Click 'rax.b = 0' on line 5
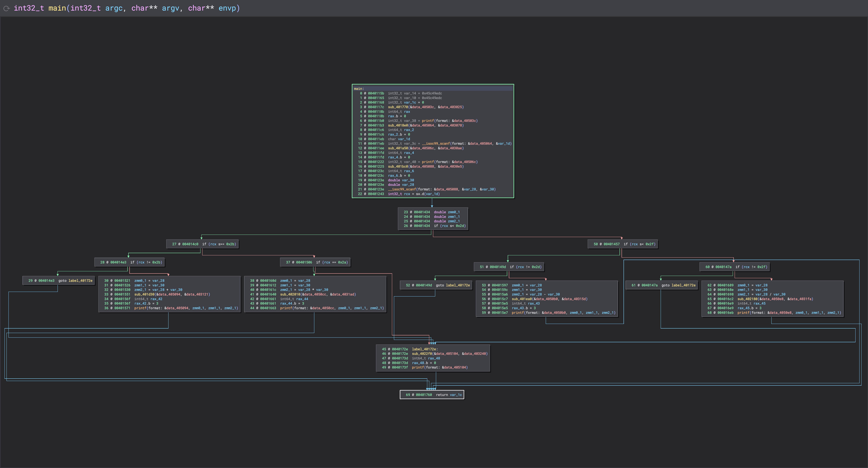The width and height of the screenshot is (868, 468). tap(397, 116)
